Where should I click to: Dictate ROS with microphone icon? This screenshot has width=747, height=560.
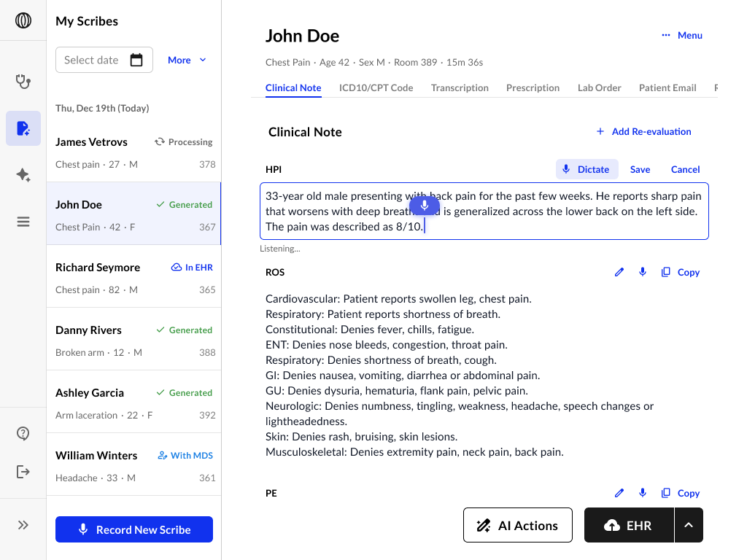point(642,272)
